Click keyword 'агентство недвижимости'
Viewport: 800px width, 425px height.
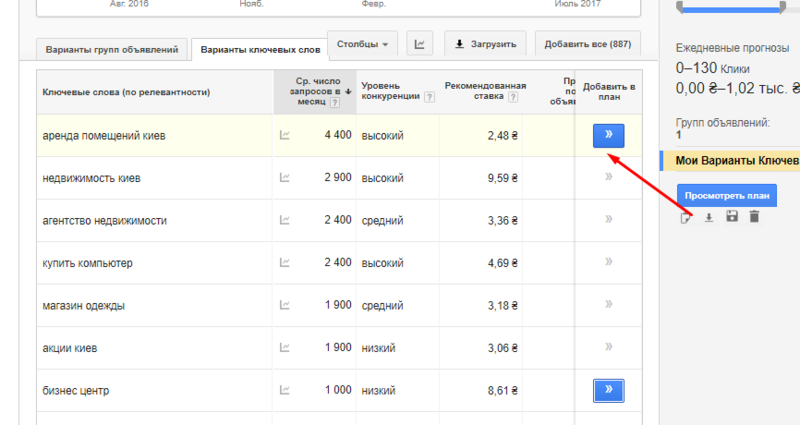click(105, 220)
